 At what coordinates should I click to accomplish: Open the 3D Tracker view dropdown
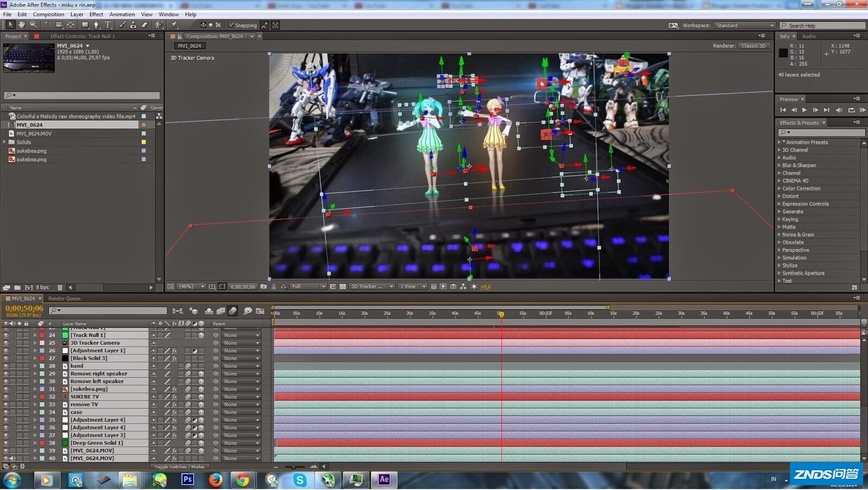pos(371,287)
